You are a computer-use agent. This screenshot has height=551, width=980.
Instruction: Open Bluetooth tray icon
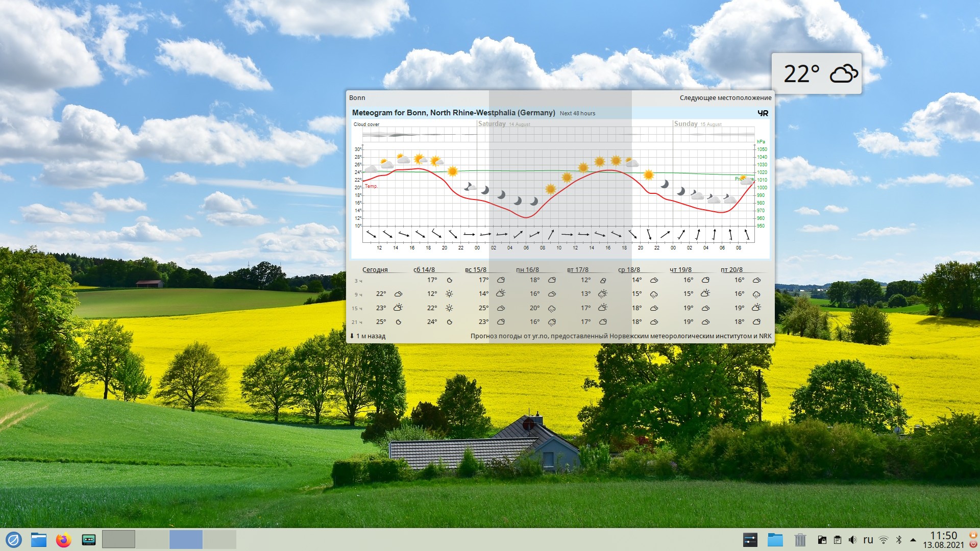click(x=899, y=540)
